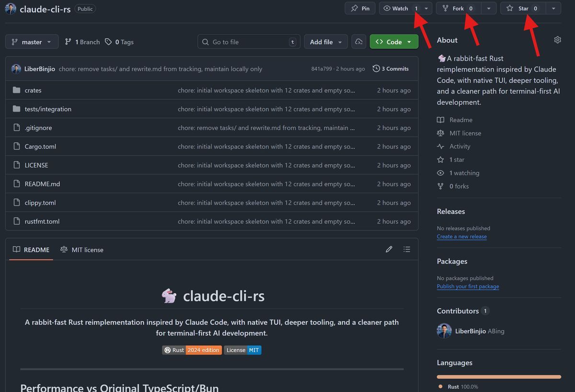Open the README outline list icon
The image size is (575, 392).
pos(407,249)
